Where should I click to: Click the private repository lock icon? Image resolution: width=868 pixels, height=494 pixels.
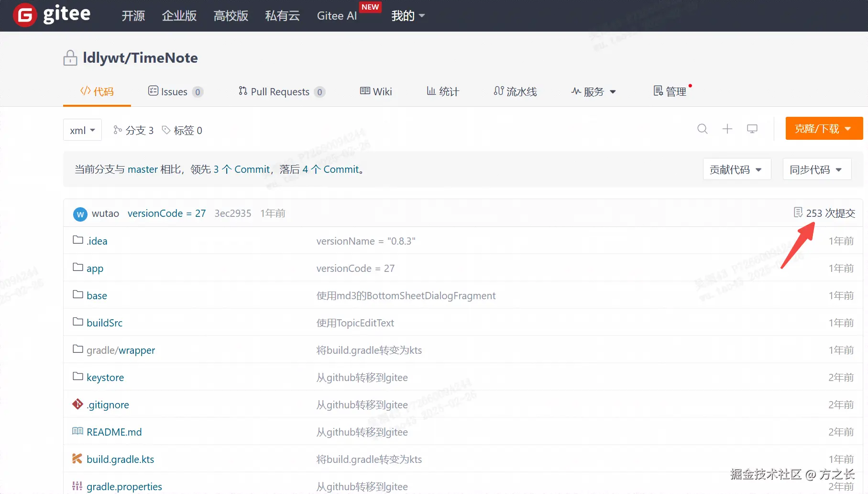pyautogui.click(x=70, y=58)
